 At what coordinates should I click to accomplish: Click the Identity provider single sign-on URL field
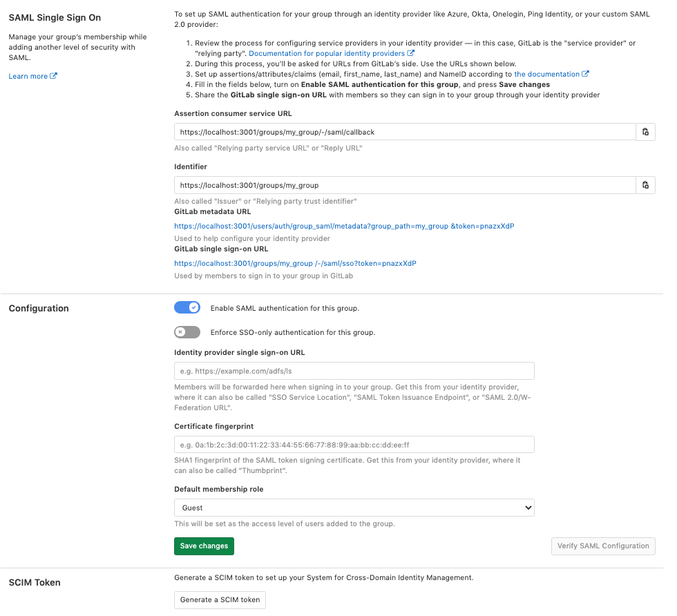[354, 371]
